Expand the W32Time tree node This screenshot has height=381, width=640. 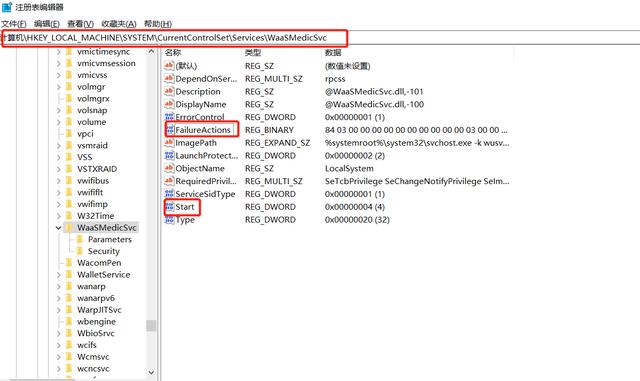(58, 216)
